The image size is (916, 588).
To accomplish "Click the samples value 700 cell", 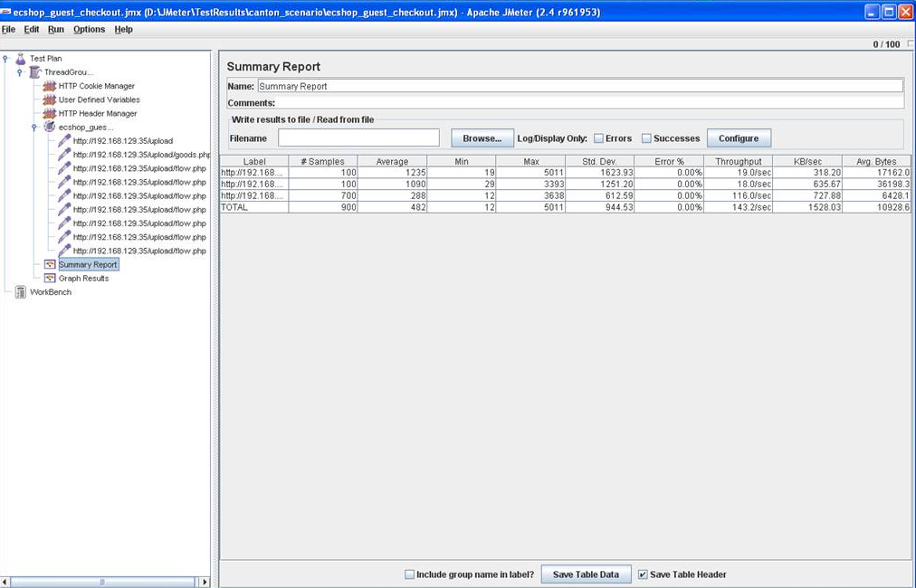I will point(323,195).
